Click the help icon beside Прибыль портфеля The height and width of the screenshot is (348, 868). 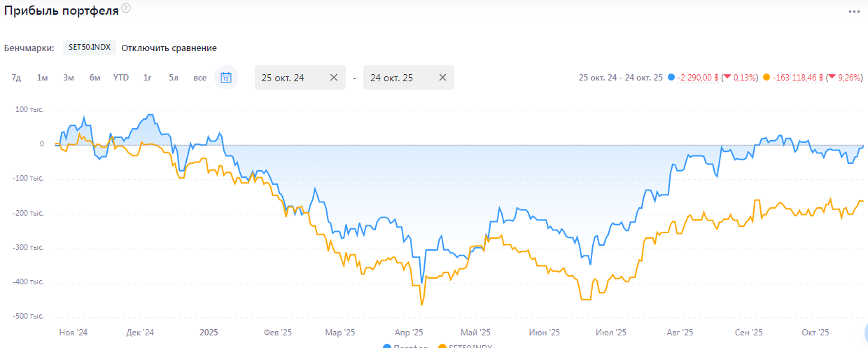(126, 8)
